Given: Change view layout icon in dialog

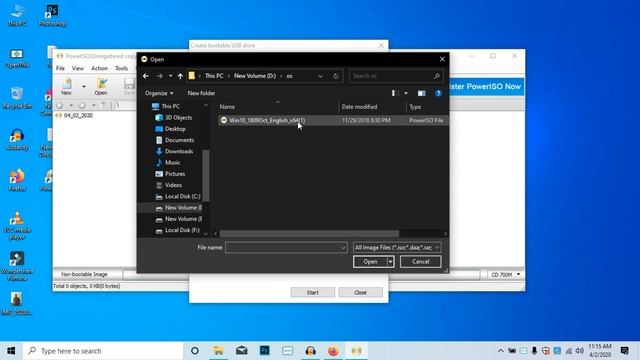Looking at the screenshot, I should (395, 93).
